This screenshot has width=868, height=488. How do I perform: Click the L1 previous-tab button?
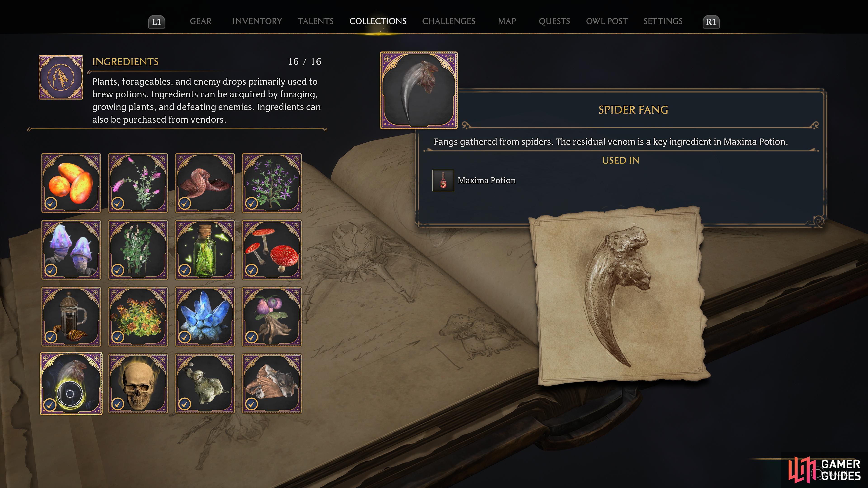(157, 22)
